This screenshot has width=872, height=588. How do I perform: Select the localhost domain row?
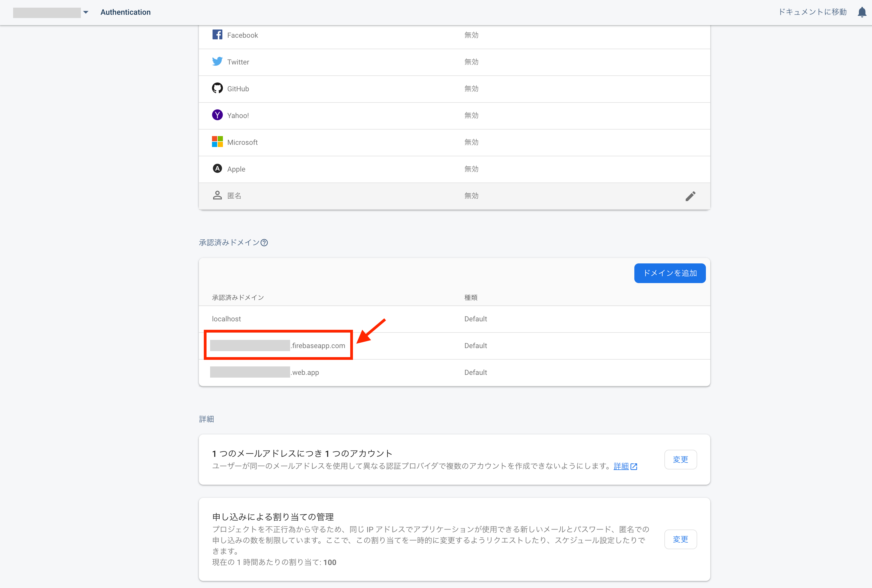pyautogui.click(x=226, y=319)
